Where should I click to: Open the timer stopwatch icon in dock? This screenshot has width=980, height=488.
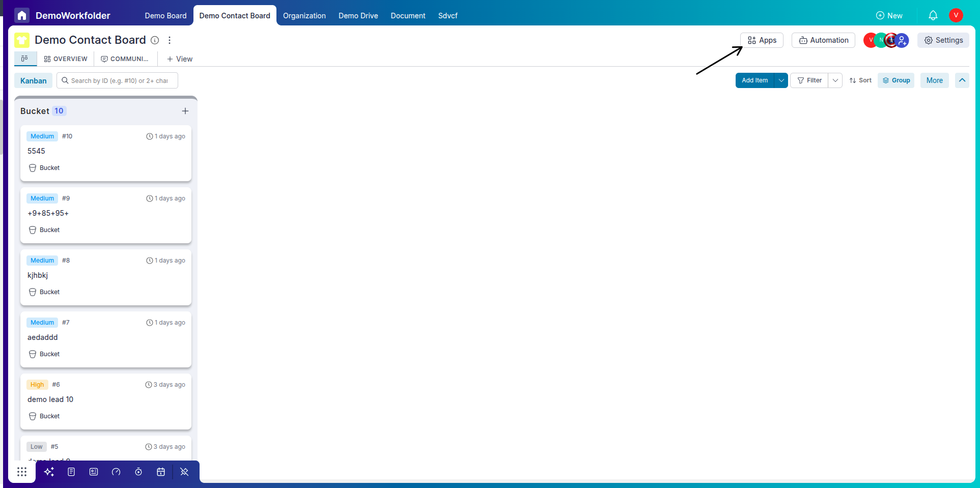pyautogui.click(x=138, y=472)
